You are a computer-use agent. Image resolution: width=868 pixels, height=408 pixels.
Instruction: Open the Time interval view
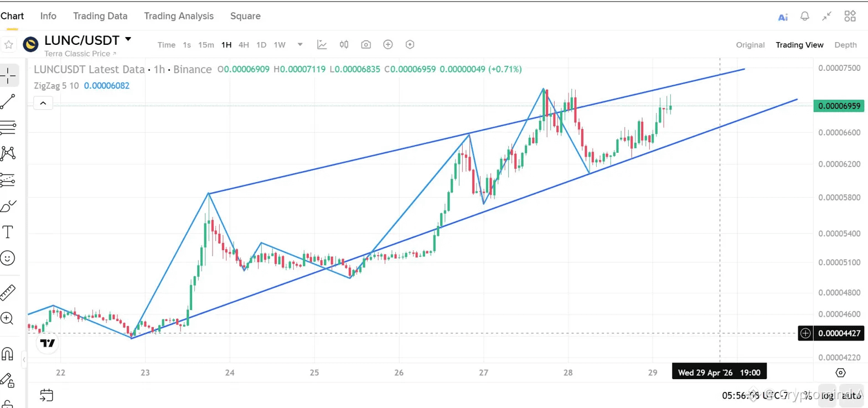pyautogui.click(x=166, y=45)
